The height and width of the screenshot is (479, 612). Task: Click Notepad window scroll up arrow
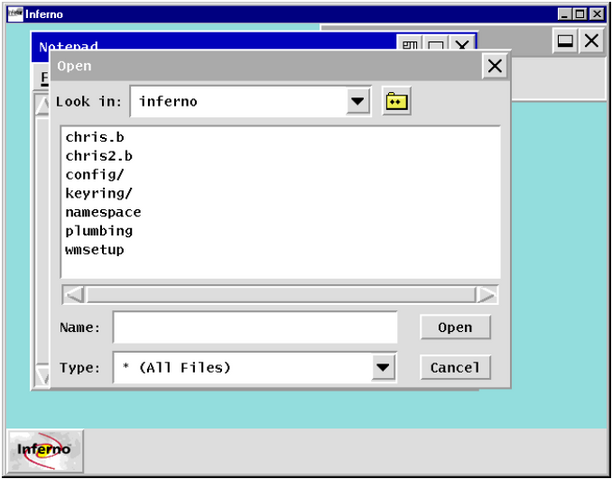point(42,105)
